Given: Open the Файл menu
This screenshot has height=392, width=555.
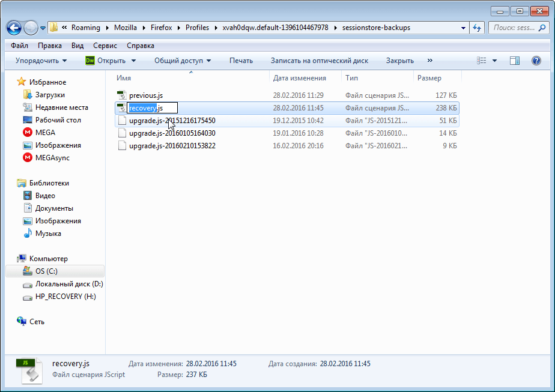Looking at the screenshot, I should point(19,46).
